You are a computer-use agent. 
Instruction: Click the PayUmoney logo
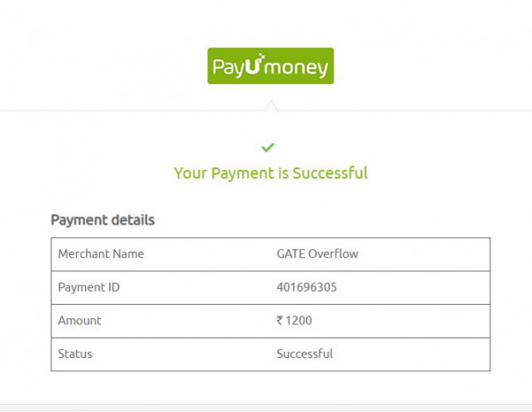270,66
